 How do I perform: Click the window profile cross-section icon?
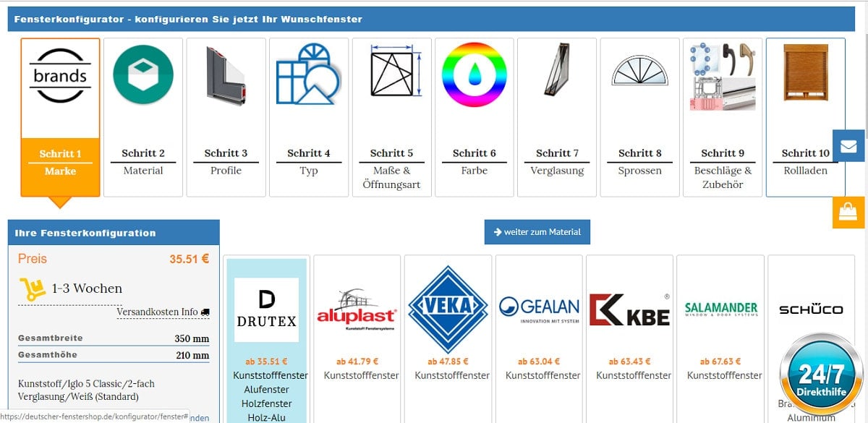(x=226, y=77)
